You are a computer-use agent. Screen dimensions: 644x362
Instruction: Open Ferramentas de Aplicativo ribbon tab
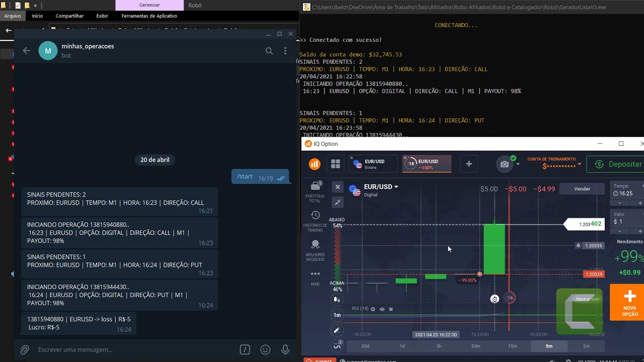(149, 16)
